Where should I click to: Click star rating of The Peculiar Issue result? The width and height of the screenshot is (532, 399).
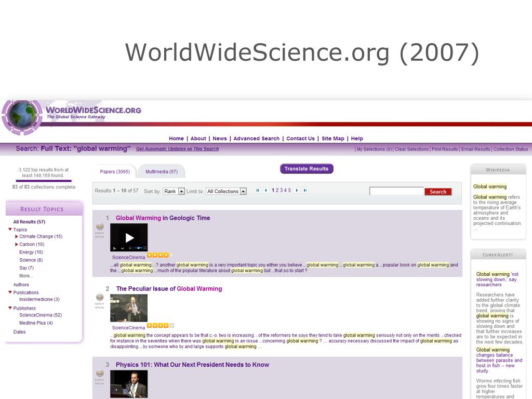click(161, 325)
